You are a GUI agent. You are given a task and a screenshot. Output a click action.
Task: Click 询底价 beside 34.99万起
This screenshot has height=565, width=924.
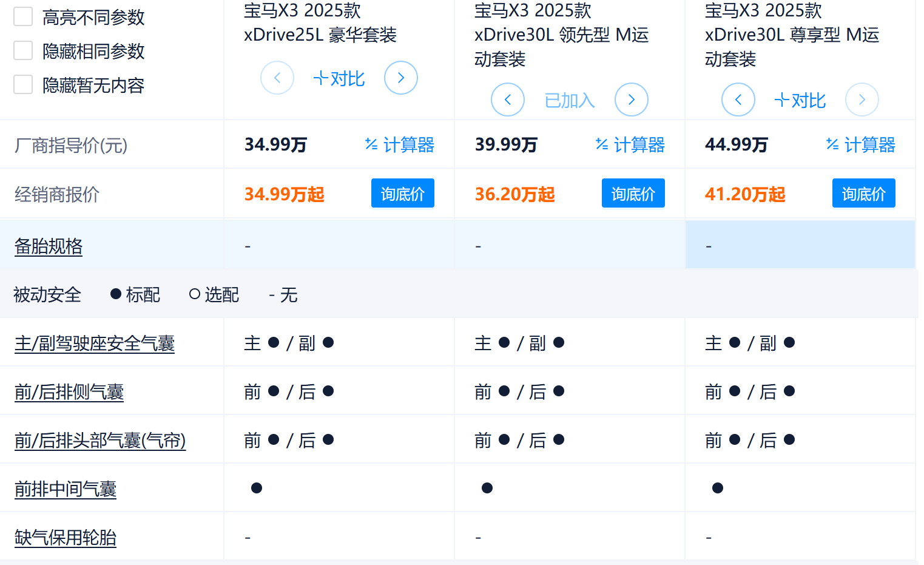pyautogui.click(x=403, y=193)
